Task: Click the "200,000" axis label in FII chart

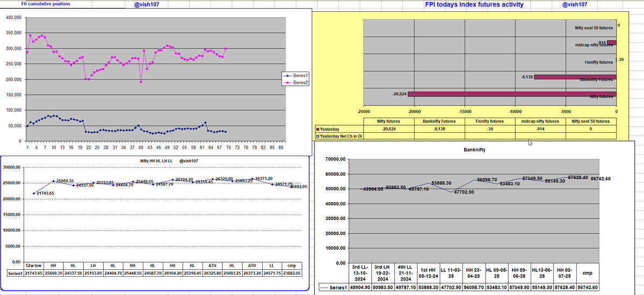Action: click(x=15, y=80)
